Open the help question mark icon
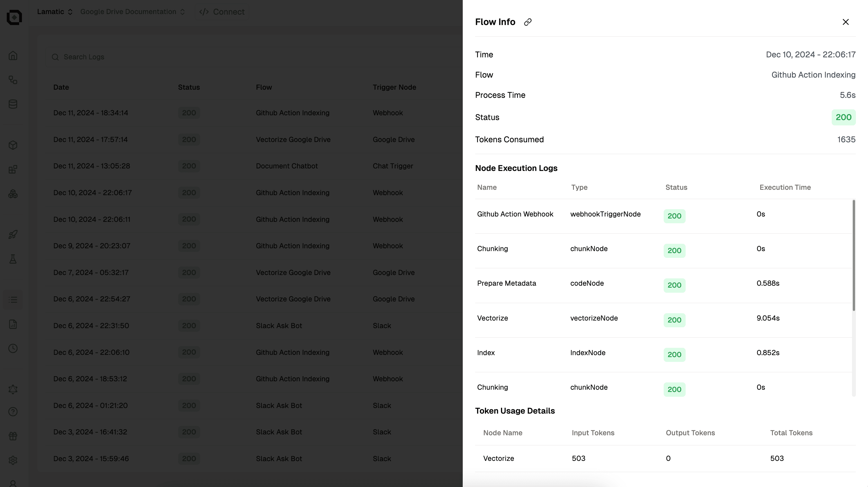 click(x=13, y=412)
